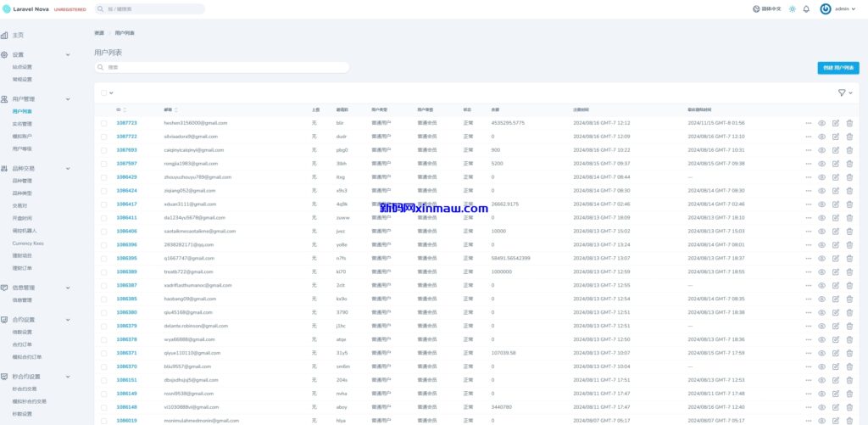Open edit icon for user 1086411
The height and width of the screenshot is (425, 868).
[x=836, y=218]
